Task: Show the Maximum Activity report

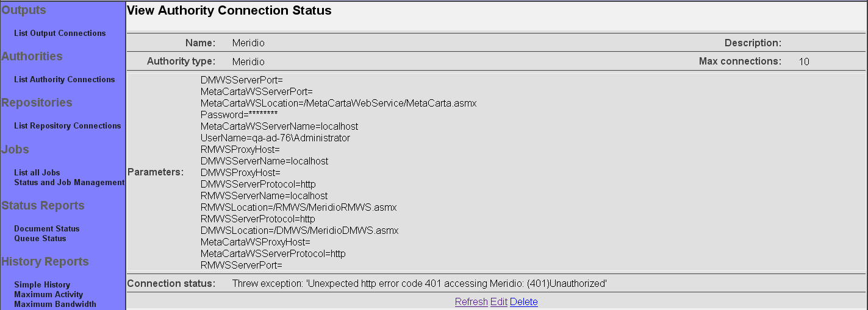Action: [48, 295]
